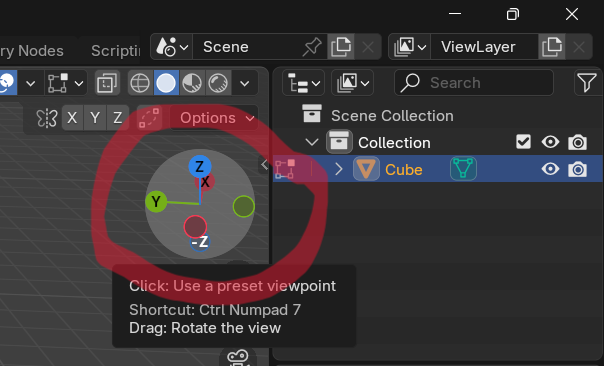Screen dimensions: 604x366
Task: Toggle X axis mirror
Action: tap(72, 118)
